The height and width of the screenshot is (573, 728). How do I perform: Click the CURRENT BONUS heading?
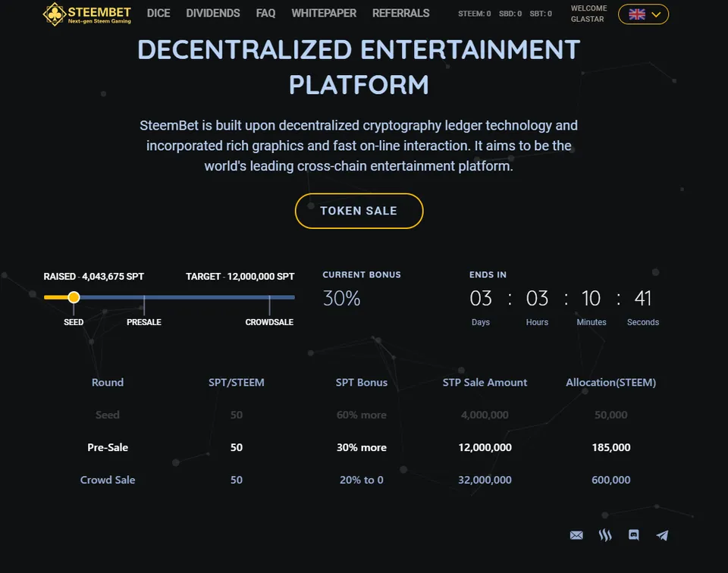362,274
